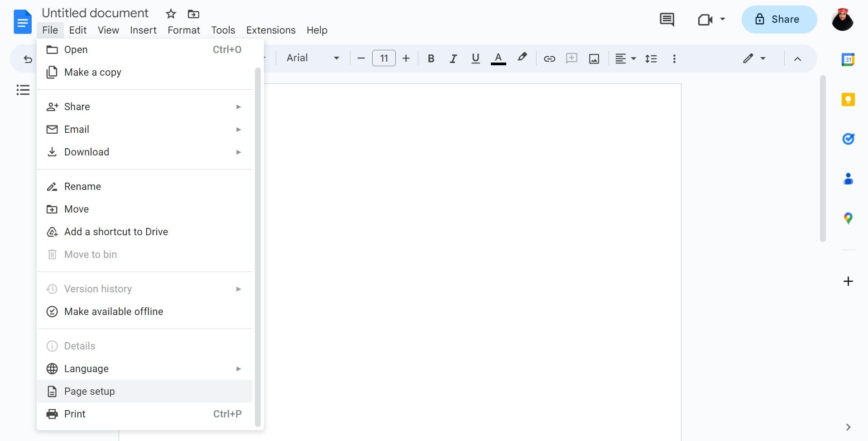Add a comment
Image resolution: width=868 pixels, height=441 pixels.
tap(571, 58)
